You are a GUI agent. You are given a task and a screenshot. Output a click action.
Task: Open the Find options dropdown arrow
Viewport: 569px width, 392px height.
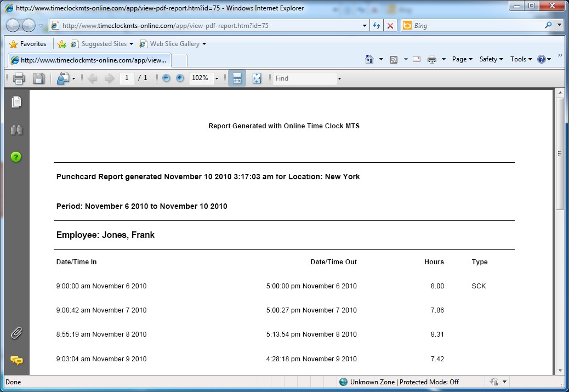click(340, 78)
